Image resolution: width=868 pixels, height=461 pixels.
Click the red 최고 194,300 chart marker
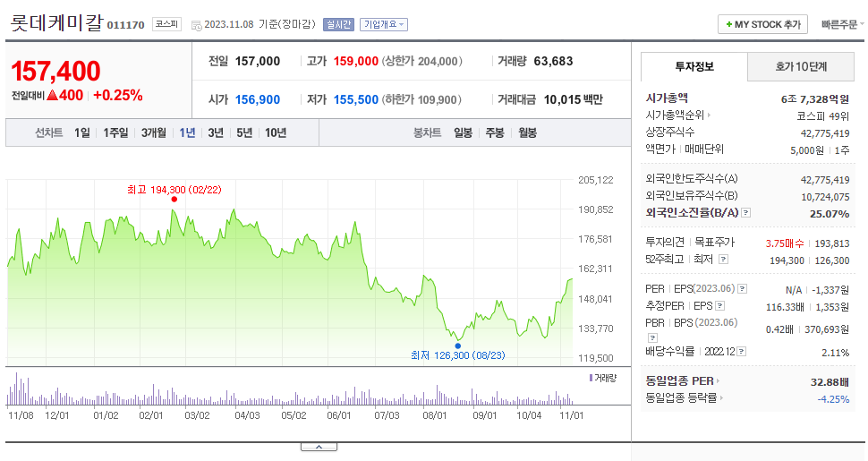pos(174,199)
